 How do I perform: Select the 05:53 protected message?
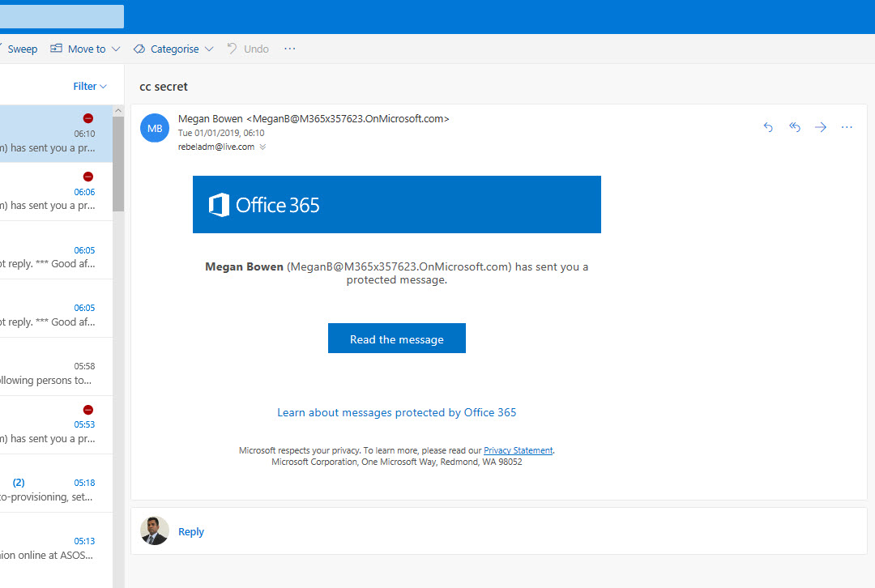click(57, 425)
